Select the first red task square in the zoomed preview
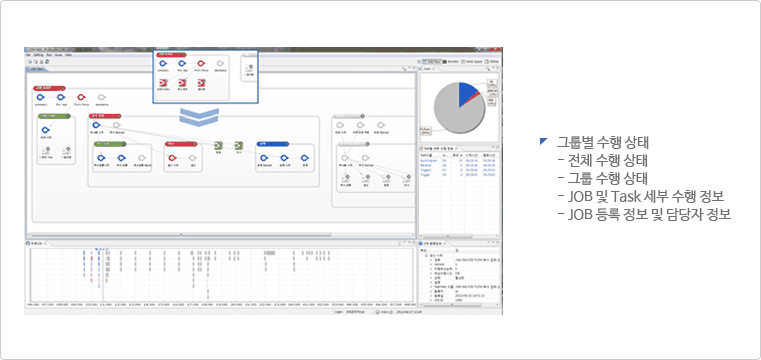The height and width of the screenshot is (360, 761). [162, 83]
